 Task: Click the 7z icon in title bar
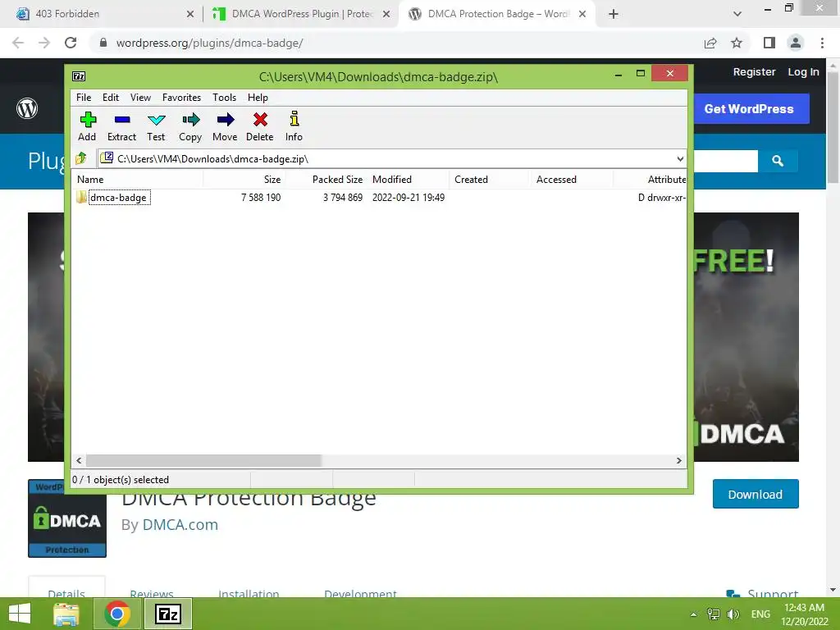[x=79, y=76]
